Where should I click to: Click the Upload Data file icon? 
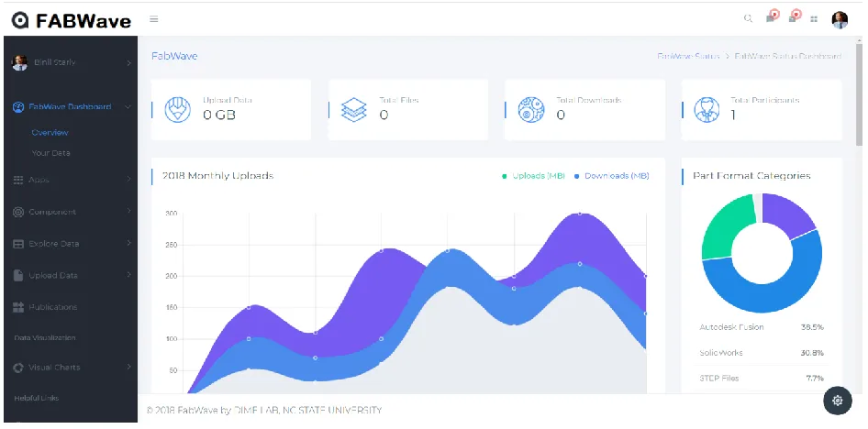pyautogui.click(x=18, y=275)
